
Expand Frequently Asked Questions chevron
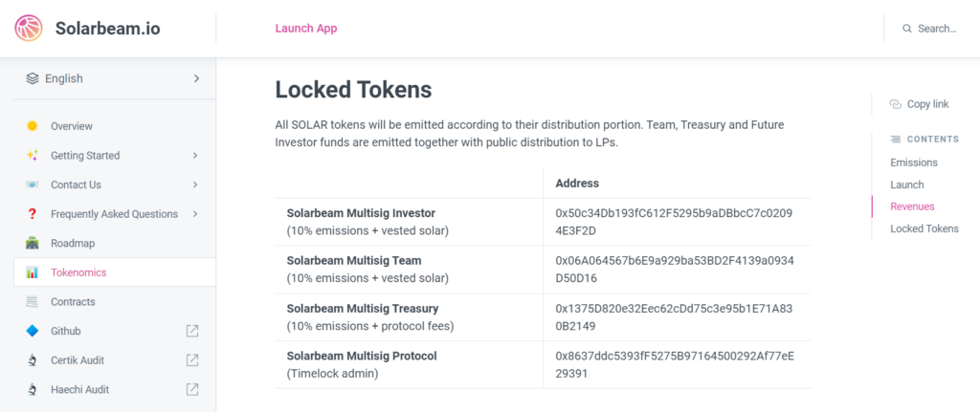pyautogui.click(x=195, y=214)
